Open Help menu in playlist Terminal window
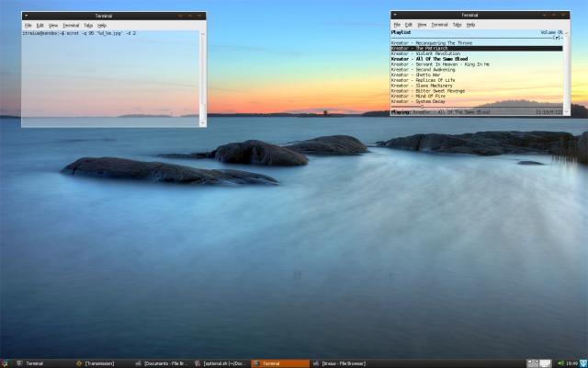This screenshot has height=368, width=588. pyautogui.click(x=470, y=25)
